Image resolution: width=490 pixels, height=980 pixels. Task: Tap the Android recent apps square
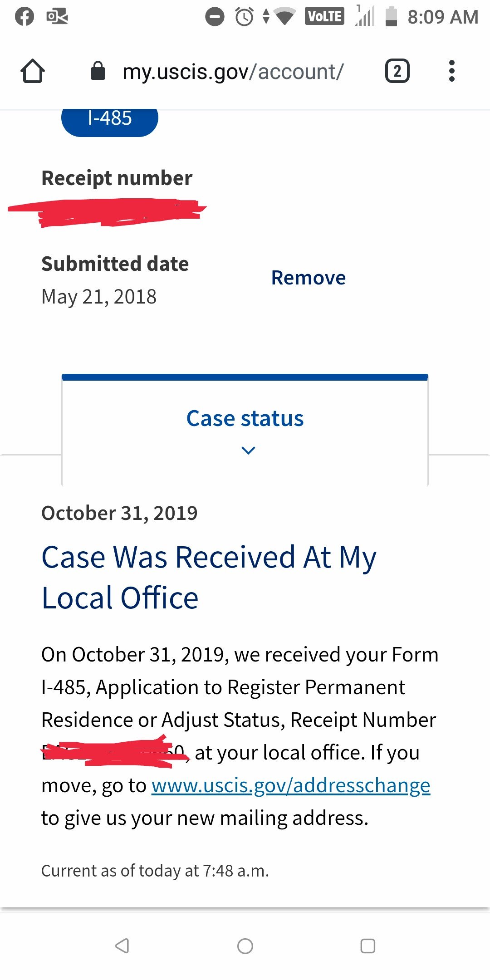(x=367, y=946)
